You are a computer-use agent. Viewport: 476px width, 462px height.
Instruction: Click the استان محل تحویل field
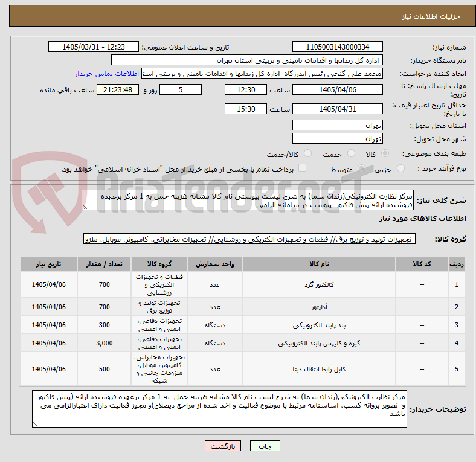click(x=337, y=126)
